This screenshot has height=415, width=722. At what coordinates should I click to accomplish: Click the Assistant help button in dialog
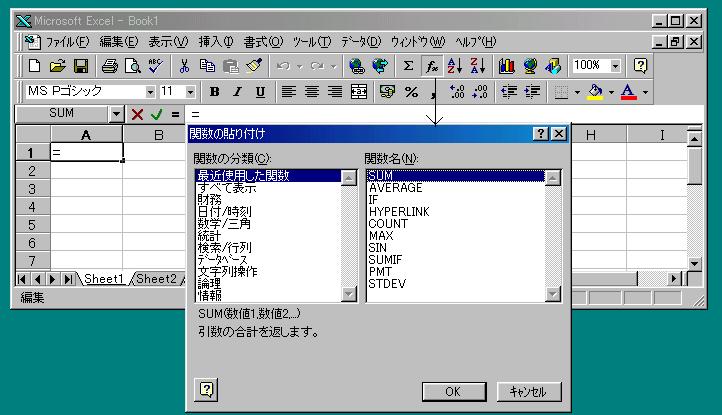tap(206, 390)
